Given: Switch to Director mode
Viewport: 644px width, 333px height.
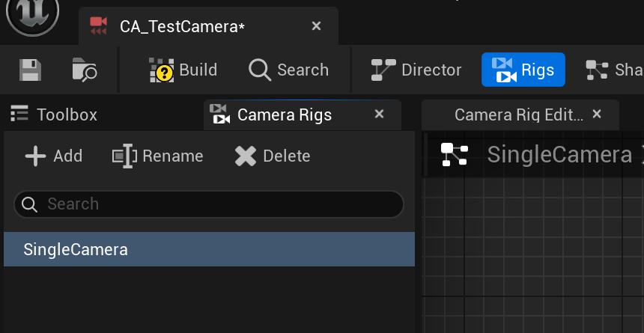Looking at the screenshot, I should point(416,70).
